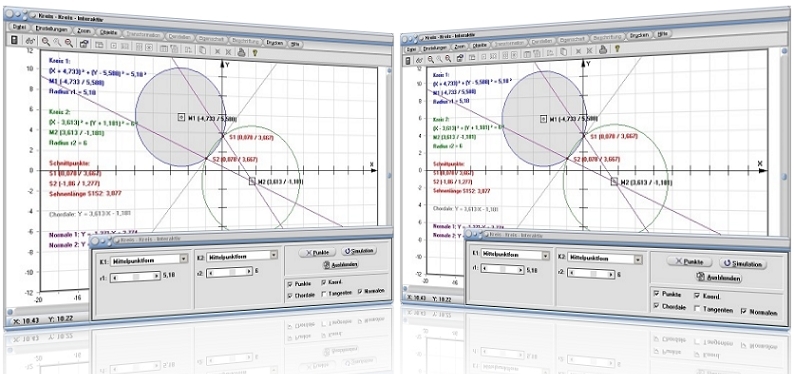This screenshot has height=374, width=794.
Task: Enable the Tangenten checkbox in the left control panel
Action: pyautogui.click(x=324, y=294)
